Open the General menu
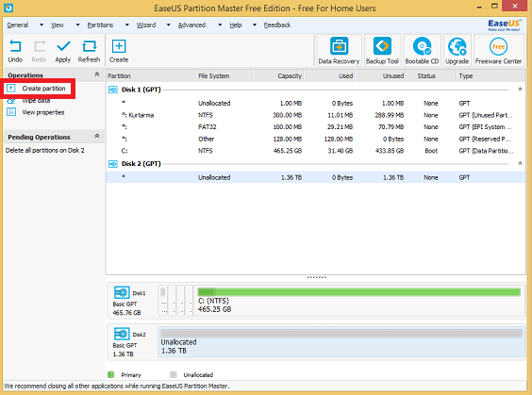The width and height of the screenshot is (532, 395). (x=18, y=25)
